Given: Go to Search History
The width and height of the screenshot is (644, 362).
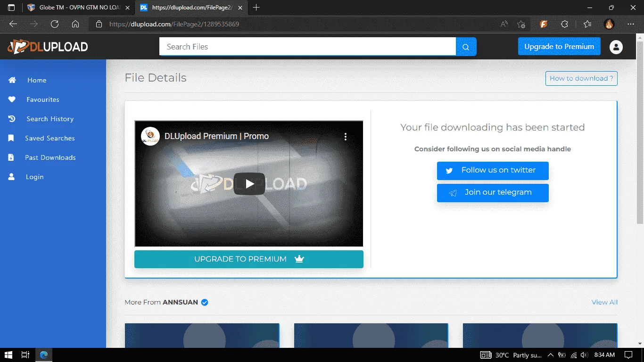Looking at the screenshot, I should coord(50,119).
